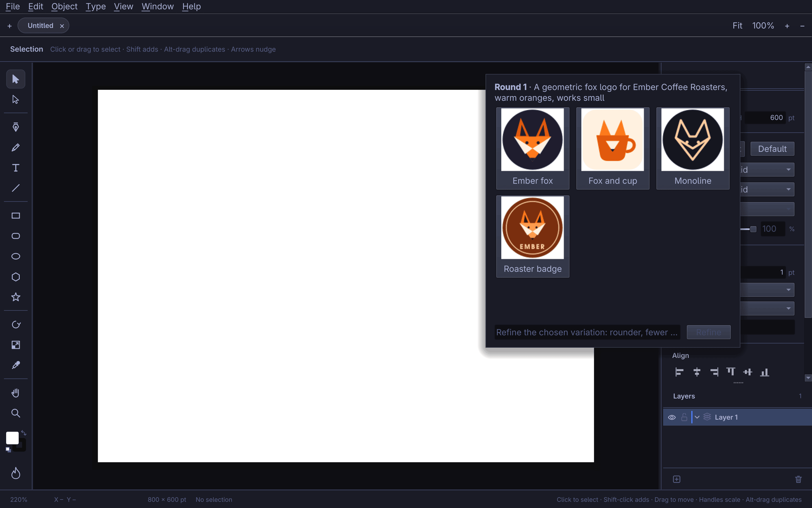Reset to default fill and stroke
The width and height of the screenshot is (812, 508).
coord(8,450)
